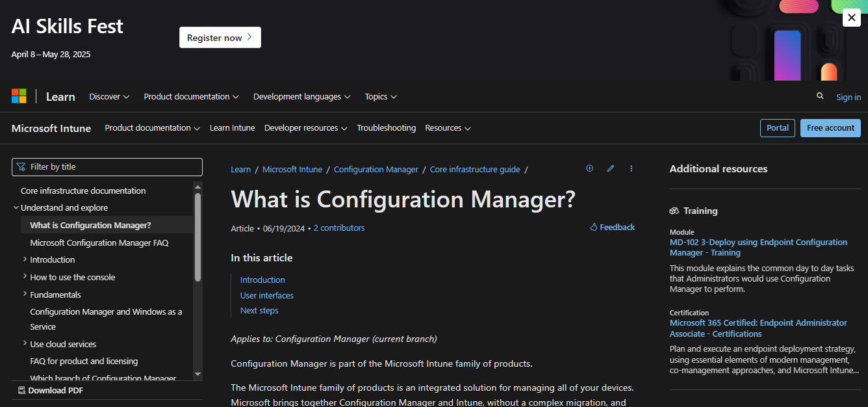
Task: Close the AI Skills Fest banner
Action: 851,18
